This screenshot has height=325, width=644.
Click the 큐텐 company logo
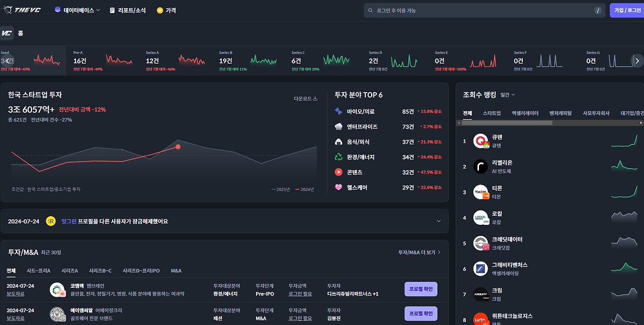[x=481, y=141]
